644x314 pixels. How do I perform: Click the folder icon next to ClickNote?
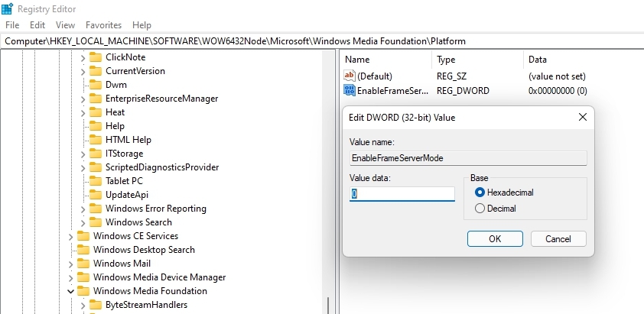(96, 57)
